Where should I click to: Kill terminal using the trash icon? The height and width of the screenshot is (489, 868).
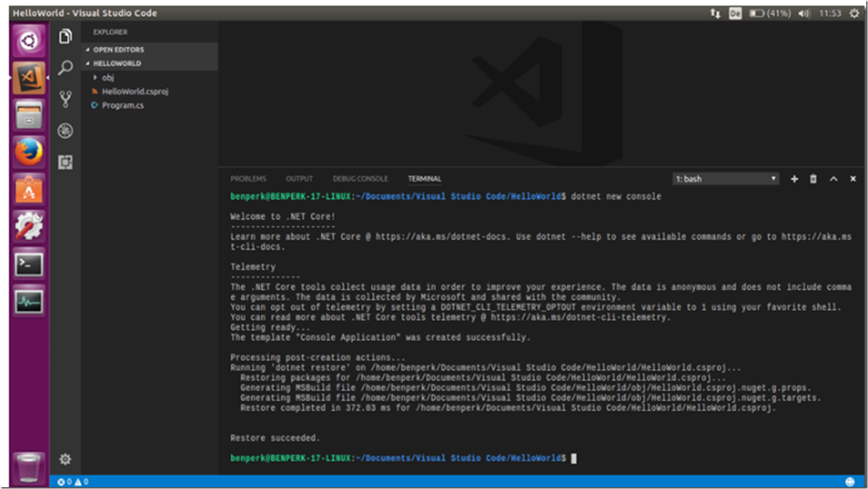813,179
